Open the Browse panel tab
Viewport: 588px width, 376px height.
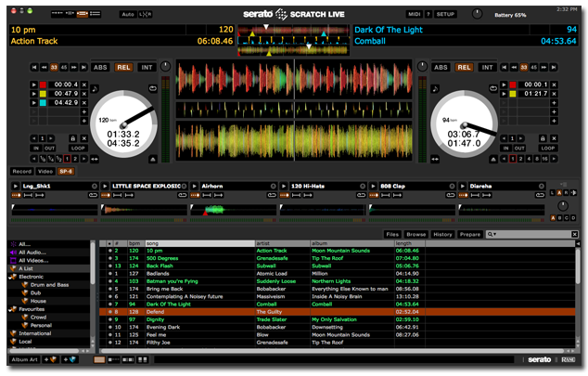(x=416, y=235)
